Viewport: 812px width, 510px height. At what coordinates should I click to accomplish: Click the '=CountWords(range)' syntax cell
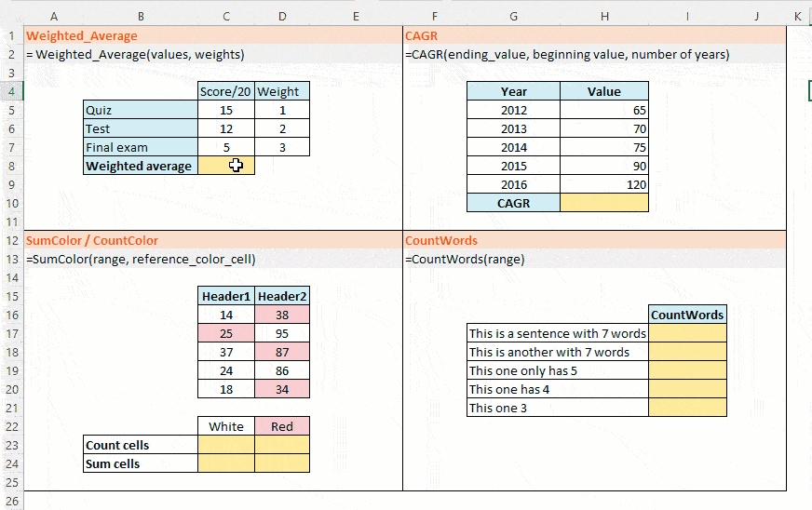[x=465, y=259]
